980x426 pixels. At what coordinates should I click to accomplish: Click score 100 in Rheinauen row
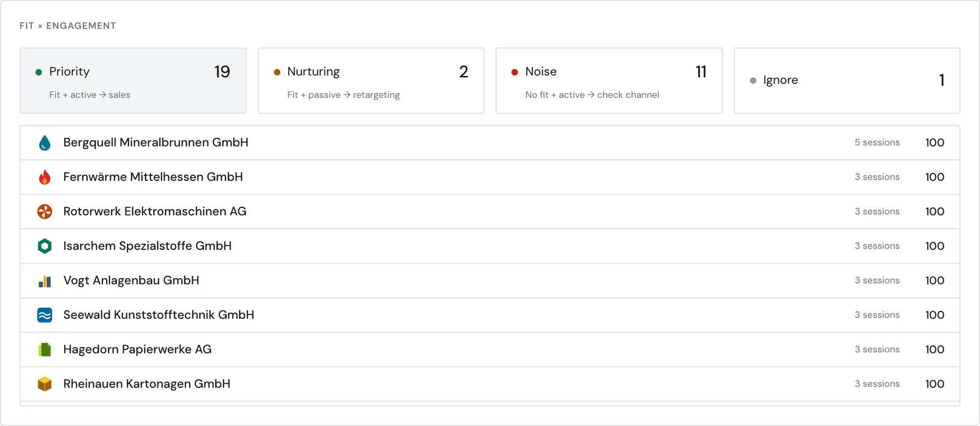click(x=935, y=384)
